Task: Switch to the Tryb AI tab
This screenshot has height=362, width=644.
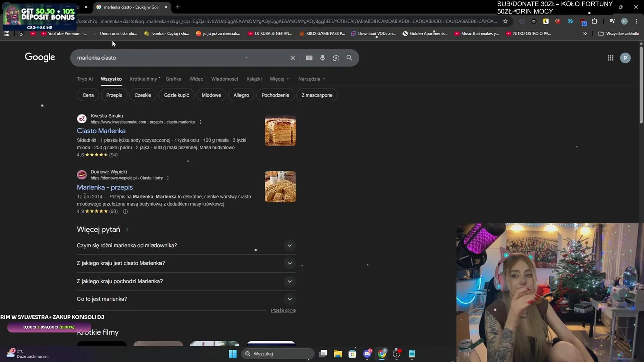Action: pyautogui.click(x=85, y=79)
